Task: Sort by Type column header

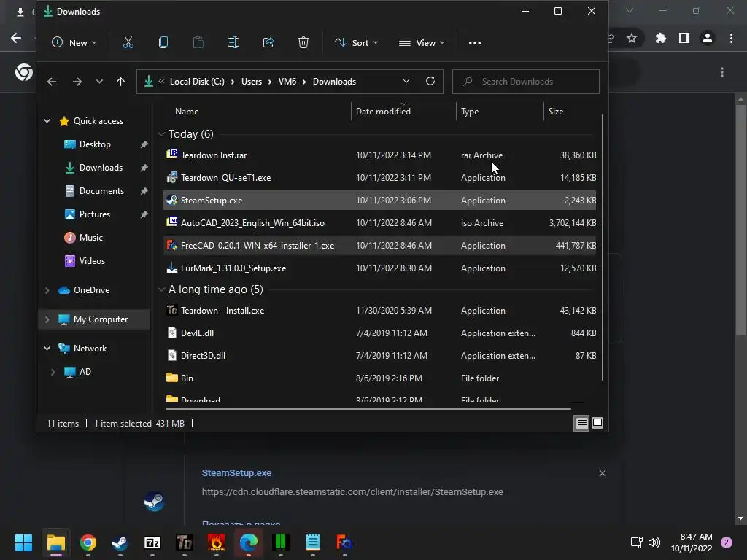Action: click(x=470, y=112)
